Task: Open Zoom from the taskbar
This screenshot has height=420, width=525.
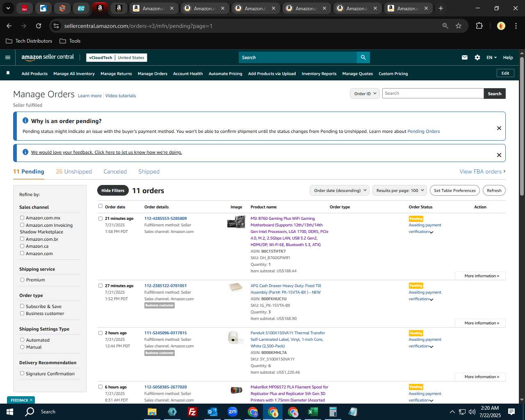Action: 233,412
